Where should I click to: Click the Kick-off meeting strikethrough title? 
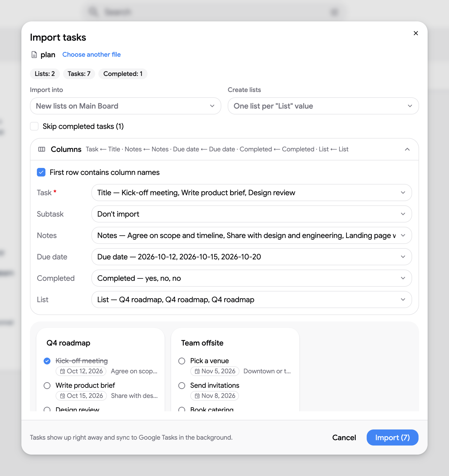[x=82, y=361]
